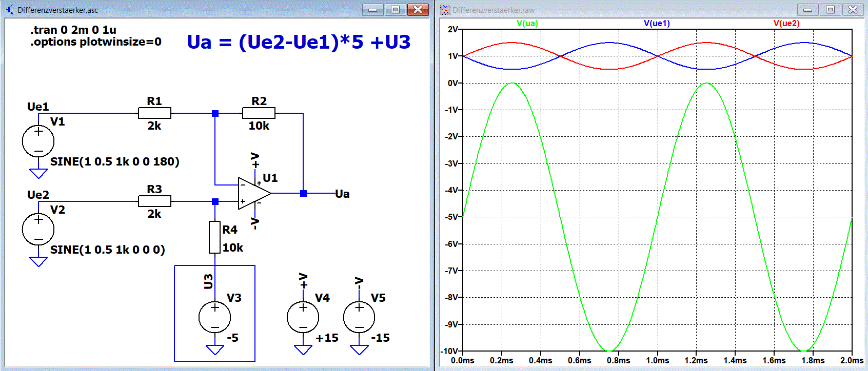Minimize the Differenzverstaerker.raw waveform window

coord(808,10)
